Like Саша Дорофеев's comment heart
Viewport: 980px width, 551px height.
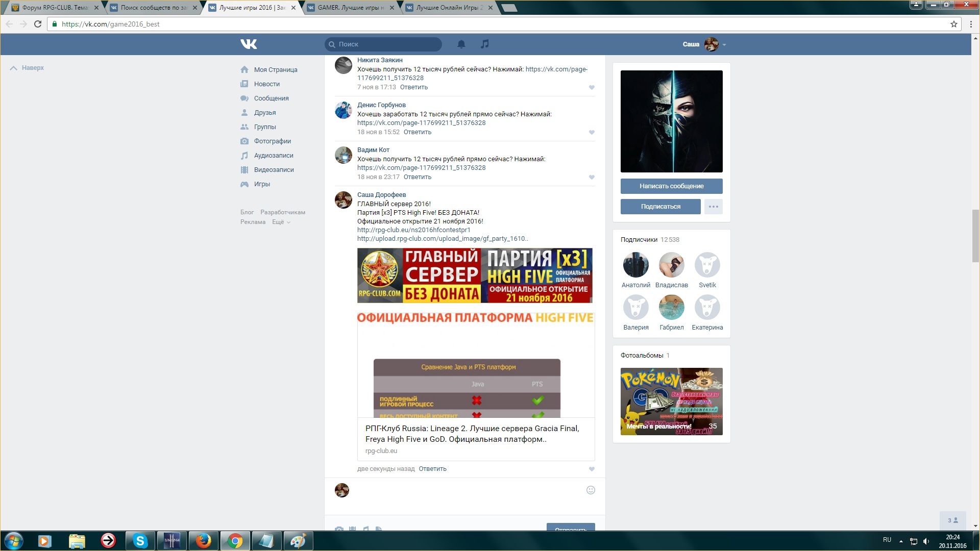[592, 469]
